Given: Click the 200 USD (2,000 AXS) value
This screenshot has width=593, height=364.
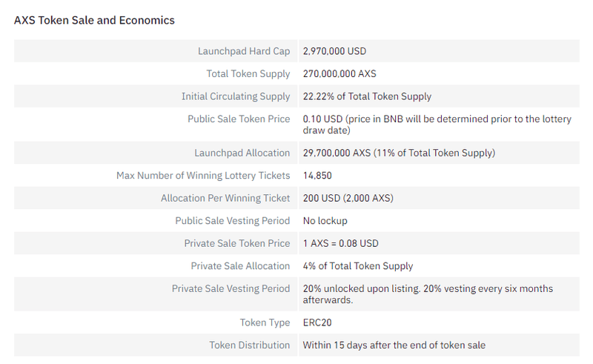Looking at the screenshot, I should point(348,198).
